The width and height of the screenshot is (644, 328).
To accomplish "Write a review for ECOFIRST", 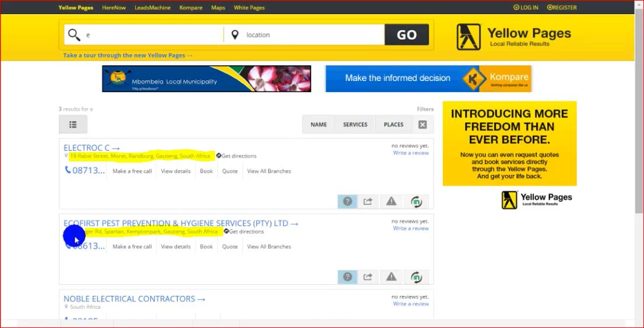I will click(x=411, y=228).
